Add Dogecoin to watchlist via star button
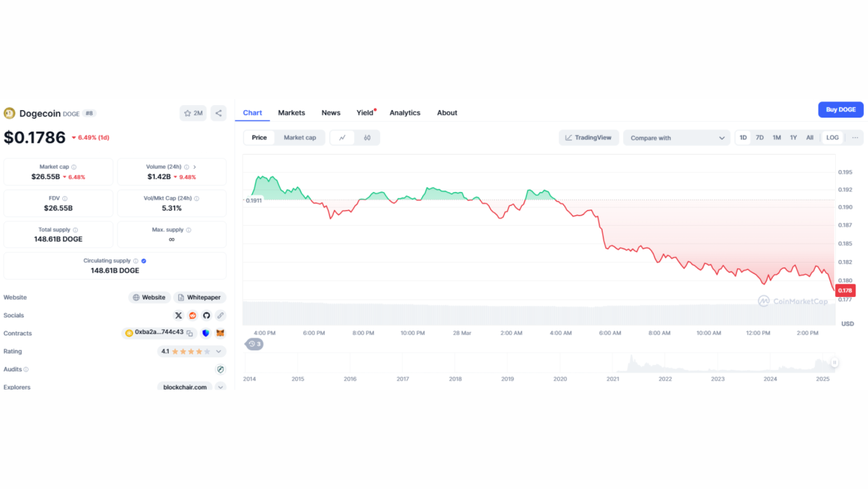Image resolution: width=868 pixels, height=489 pixels. (192, 113)
